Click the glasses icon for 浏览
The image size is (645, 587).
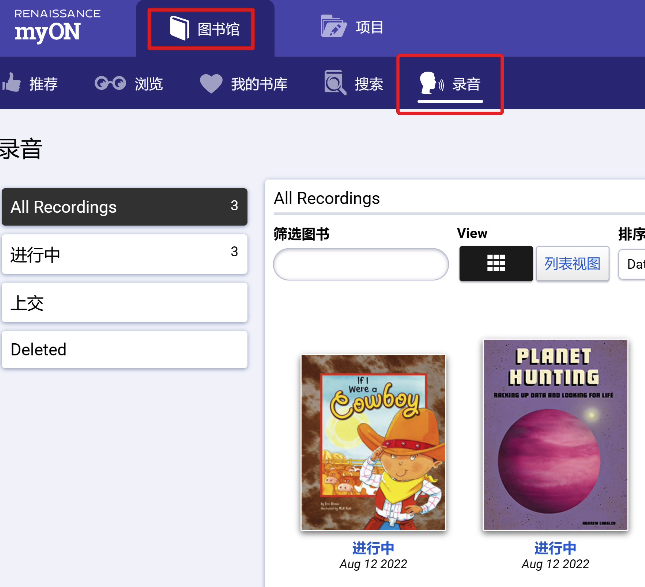click(110, 83)
